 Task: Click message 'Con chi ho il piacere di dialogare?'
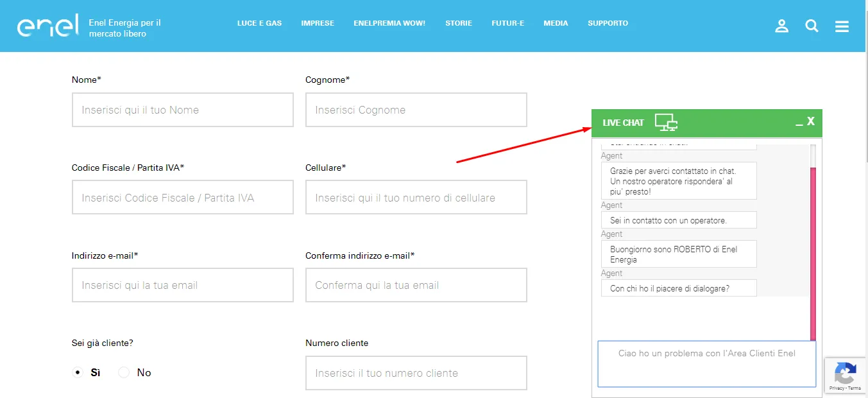pyautogui.click(x=679, y=288)
